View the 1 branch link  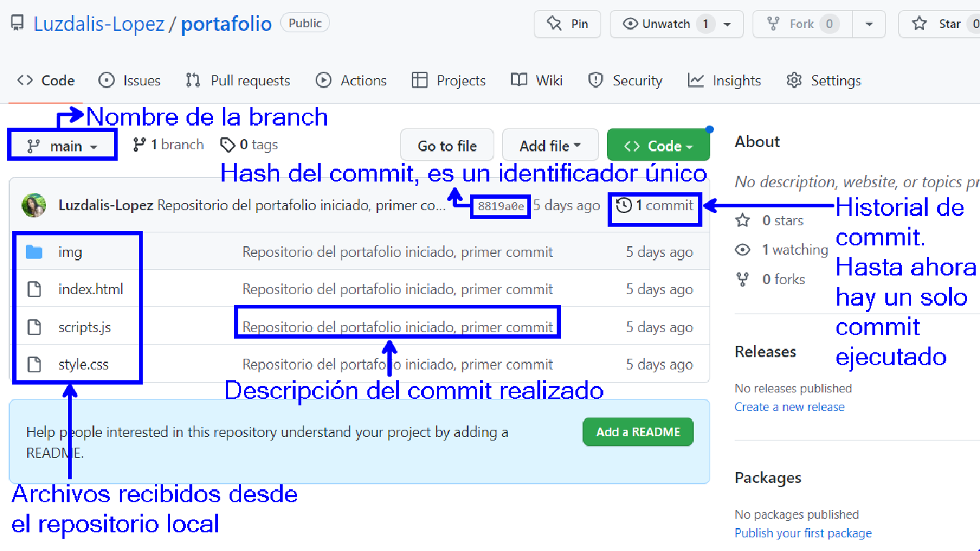tap(169, 145)
